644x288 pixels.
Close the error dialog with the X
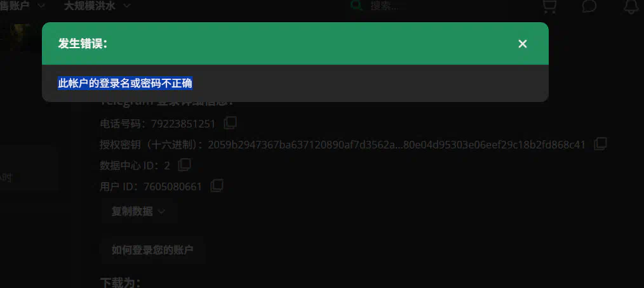click(x=522, y=44)
